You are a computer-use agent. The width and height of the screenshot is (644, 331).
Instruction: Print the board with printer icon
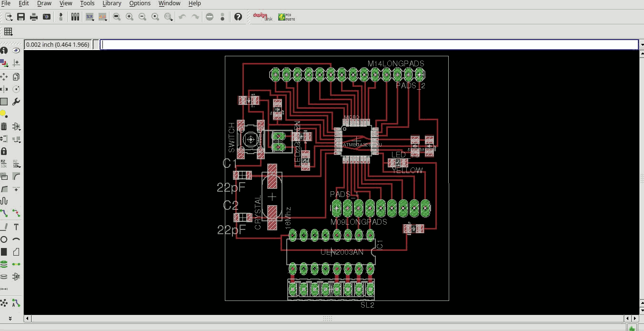(34, 17)
